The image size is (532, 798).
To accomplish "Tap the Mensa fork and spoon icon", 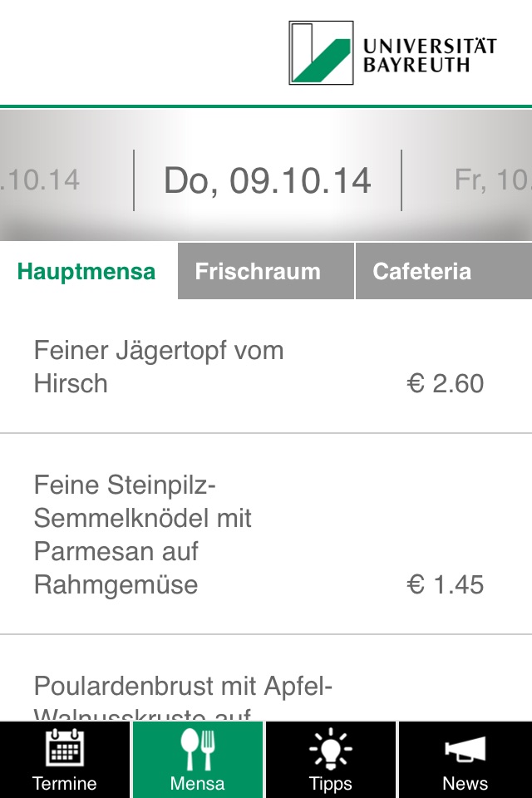I will tap(198, 747).
